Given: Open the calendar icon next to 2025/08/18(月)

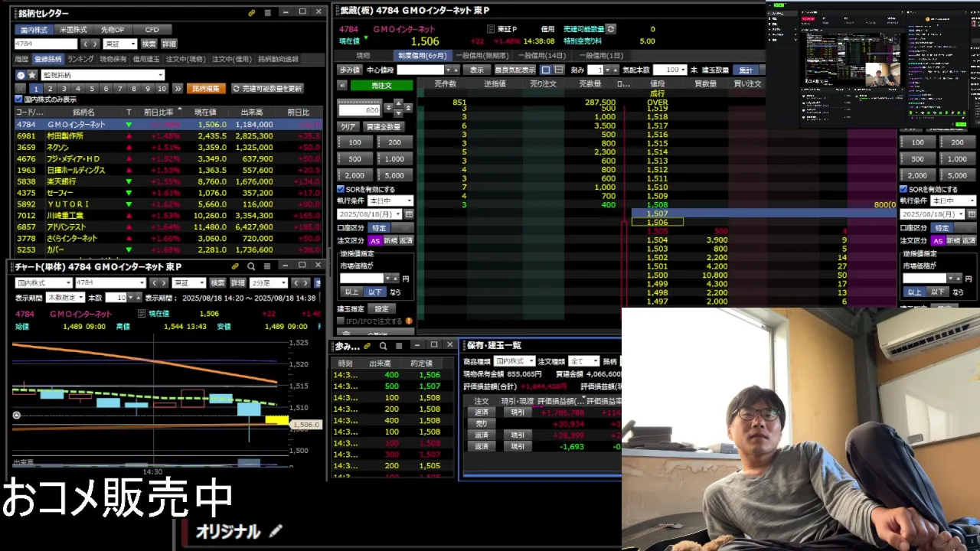Looking at the screenshot, I should (409, 214).
